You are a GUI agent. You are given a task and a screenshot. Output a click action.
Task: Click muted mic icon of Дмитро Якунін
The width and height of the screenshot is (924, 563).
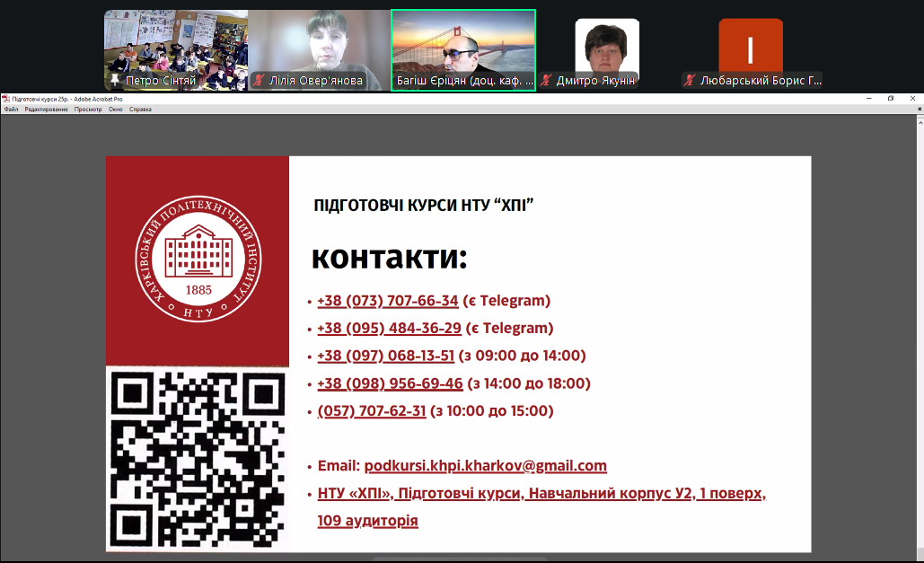(x=546, y=80)
